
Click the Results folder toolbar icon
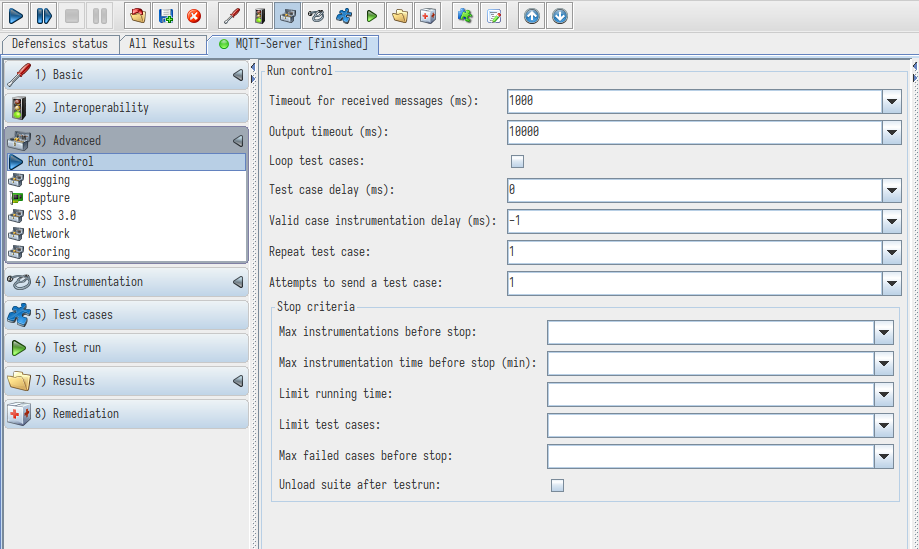coord(400,16)
